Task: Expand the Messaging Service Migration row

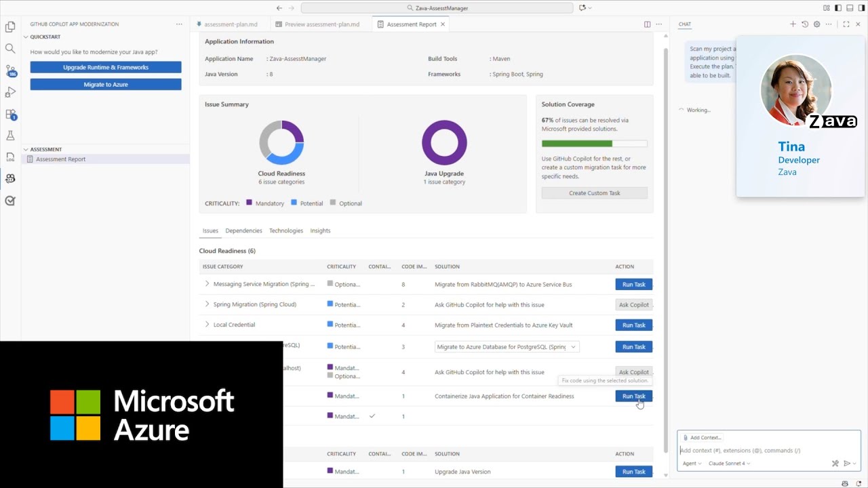Action: click(x=208, y=284)
